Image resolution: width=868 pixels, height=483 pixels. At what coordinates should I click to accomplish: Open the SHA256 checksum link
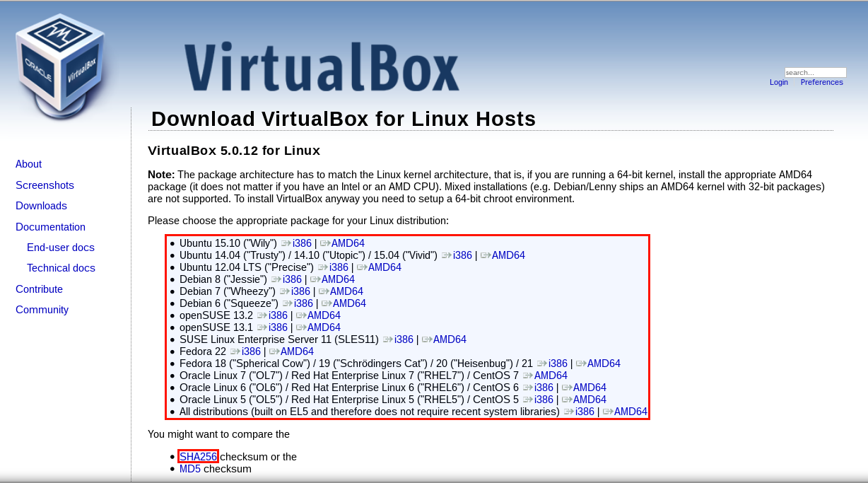pos(198,457)
